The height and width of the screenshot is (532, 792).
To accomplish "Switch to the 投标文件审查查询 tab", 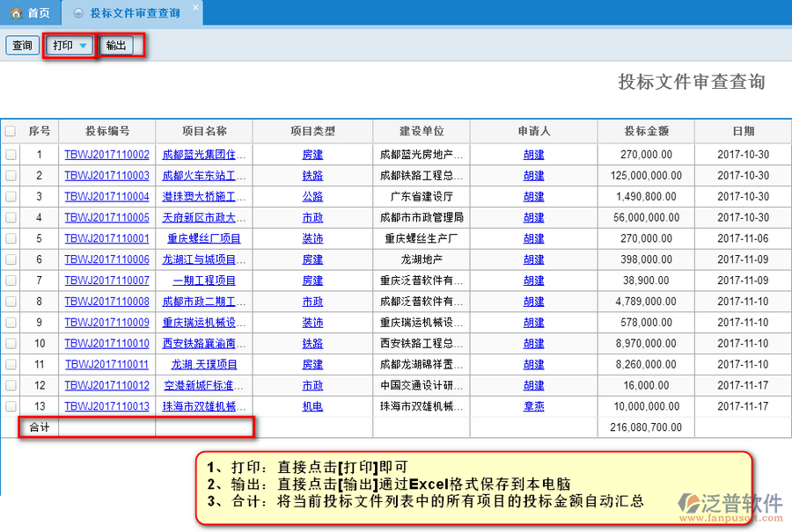I will point(135,13).
